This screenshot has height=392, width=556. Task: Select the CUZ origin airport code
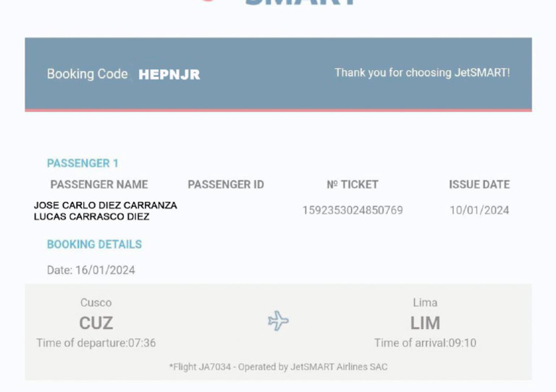point(96,323)
